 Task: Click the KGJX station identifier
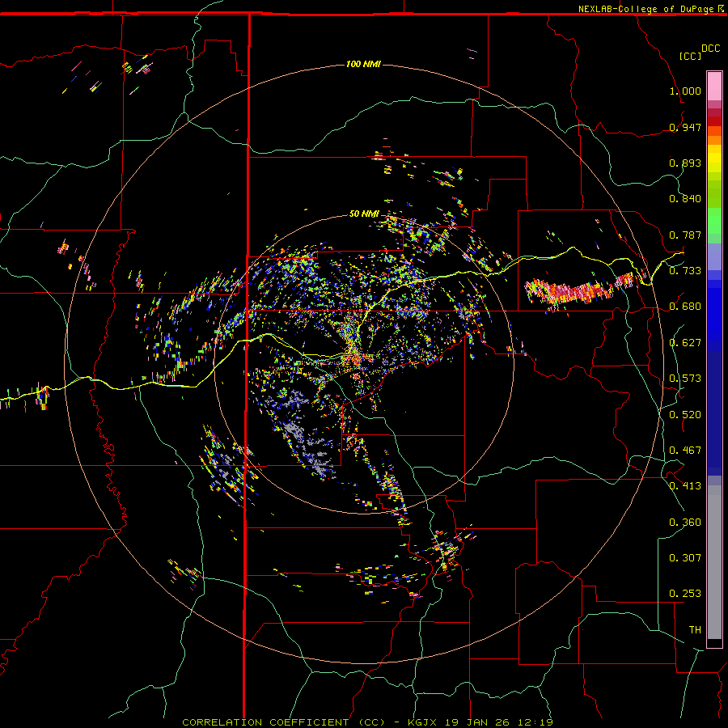423,722
